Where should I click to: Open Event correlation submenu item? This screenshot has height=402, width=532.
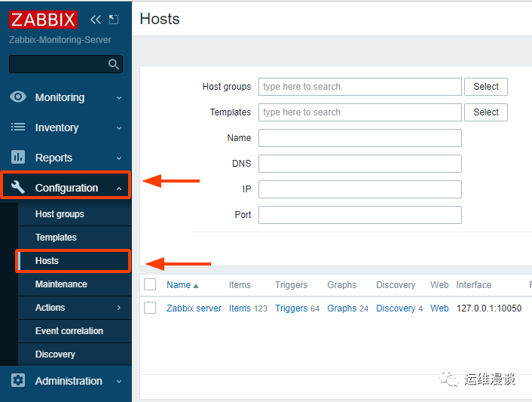75,331
